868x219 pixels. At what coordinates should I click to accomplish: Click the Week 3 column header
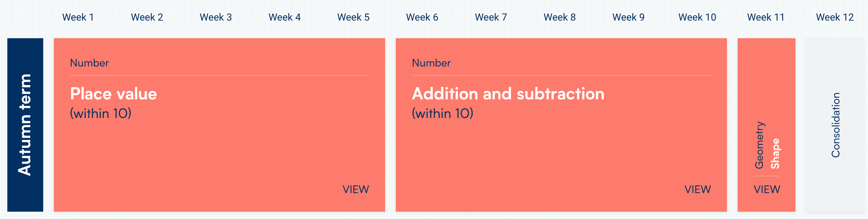216,17
